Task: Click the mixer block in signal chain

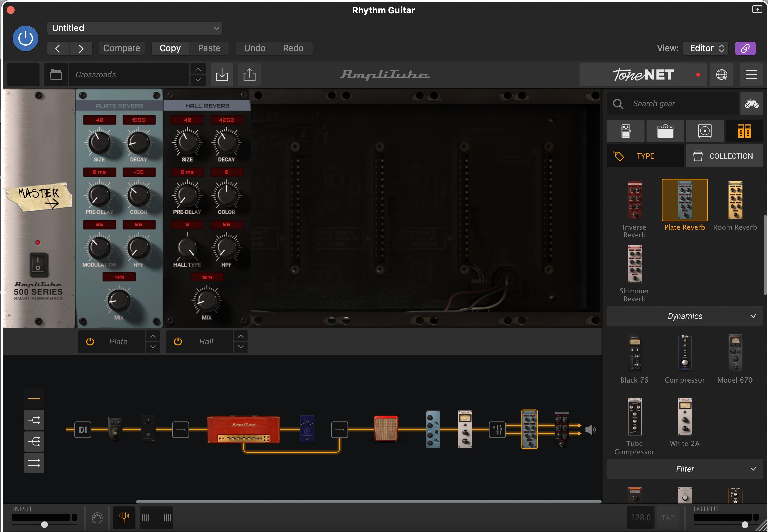Action: [x=497, y=430]
